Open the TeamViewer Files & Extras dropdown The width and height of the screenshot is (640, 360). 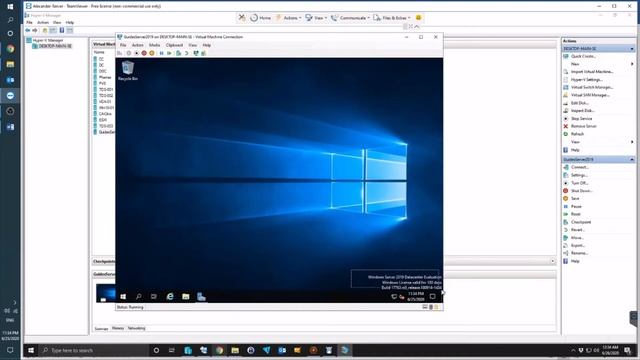tap(392, 18)
